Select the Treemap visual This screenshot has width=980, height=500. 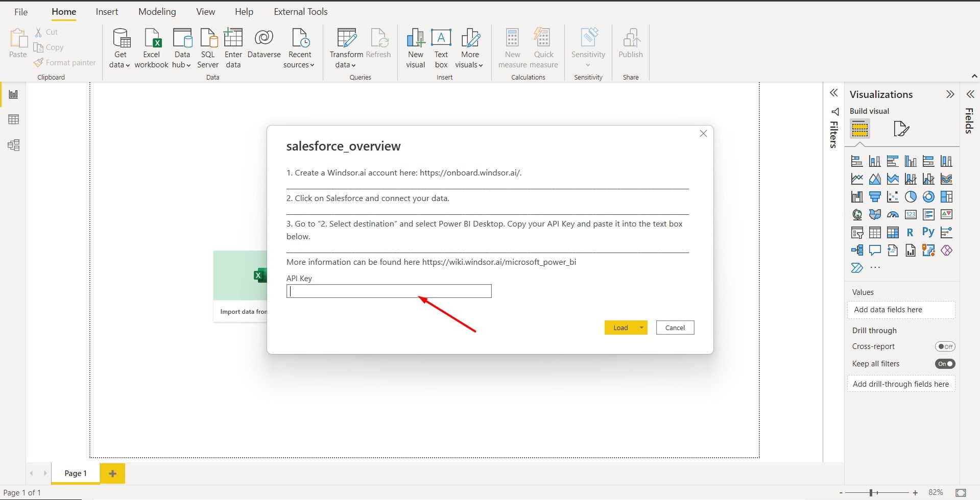(x=946, y=197)
